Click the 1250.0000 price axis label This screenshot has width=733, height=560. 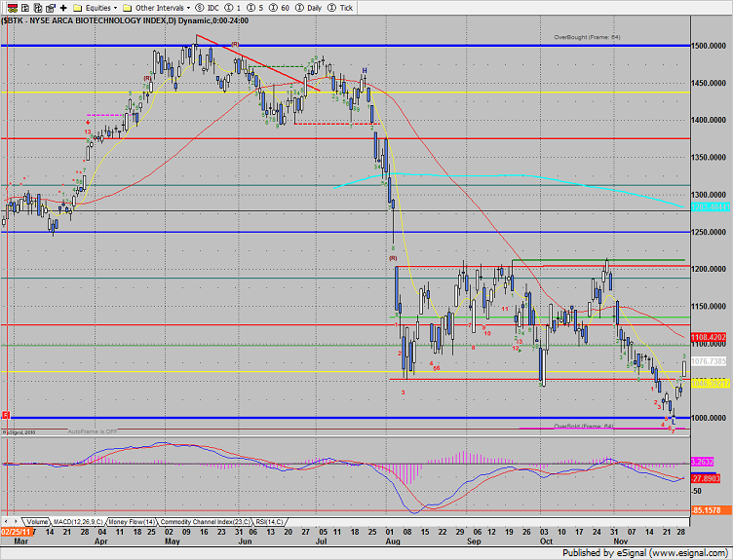(709, 232)
